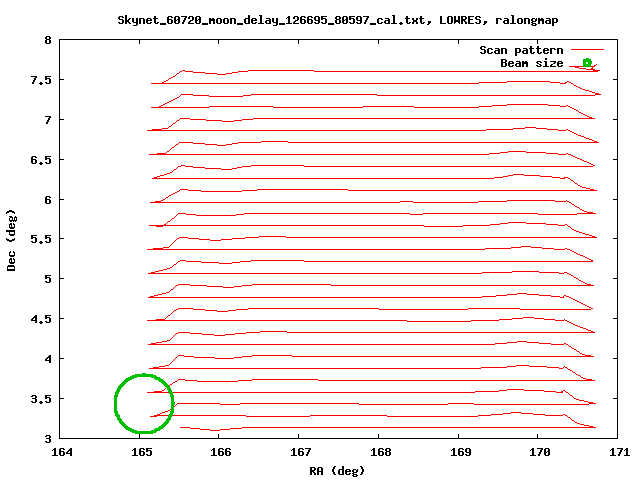Viewport: 640px width, 480px height.
Task: Click the "Dec (deg)" axis label
Action: [x=11, y=240]
